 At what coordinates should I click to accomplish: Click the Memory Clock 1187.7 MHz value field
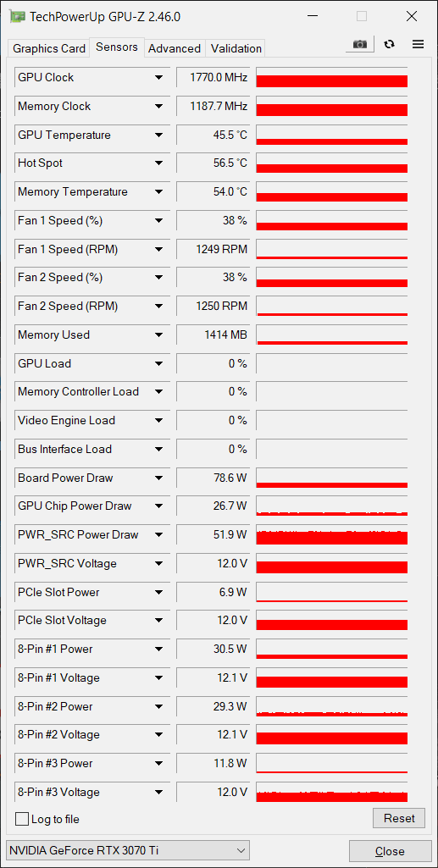click(x=212, y=107)
